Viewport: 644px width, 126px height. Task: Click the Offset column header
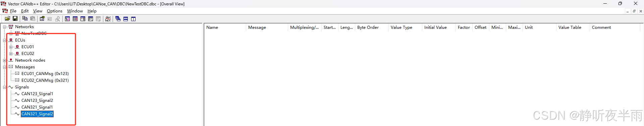click(x=481, y=27)
